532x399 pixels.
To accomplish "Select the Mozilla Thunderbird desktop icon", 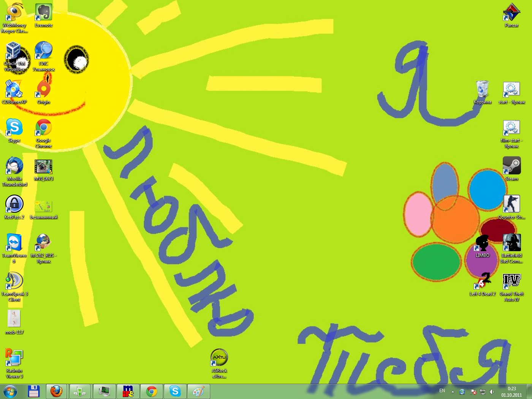I will coord(14,172).
